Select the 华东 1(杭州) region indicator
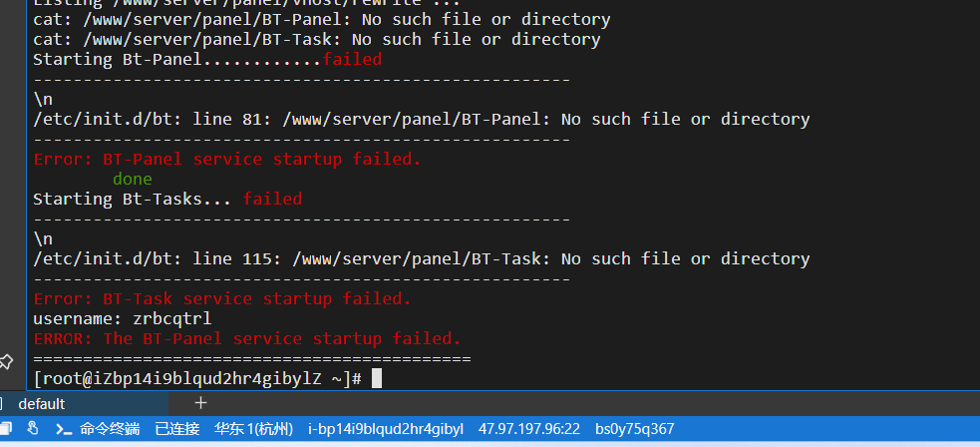Image resolution: width=980 pixels, height=447 pixels. [254, 429]
